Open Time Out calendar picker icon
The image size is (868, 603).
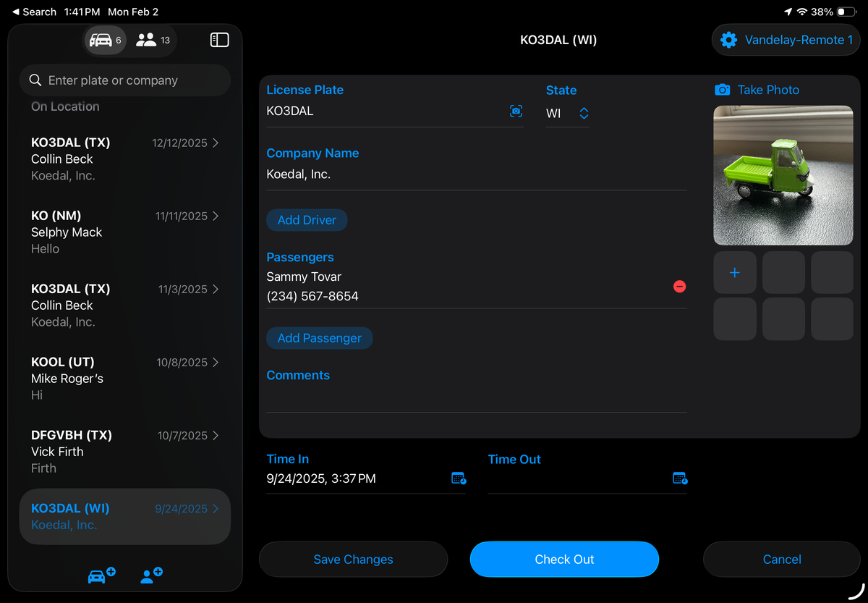point(680,478)
